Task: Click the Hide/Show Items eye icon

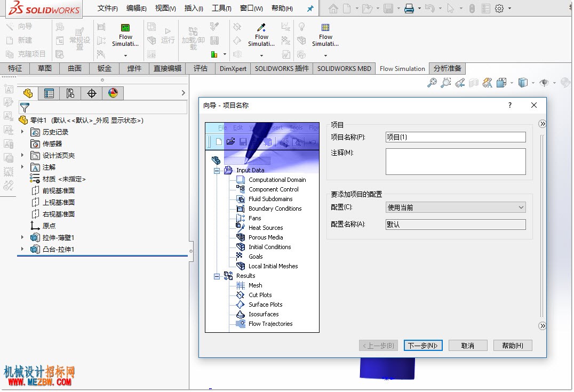Action: click(544, 83)
